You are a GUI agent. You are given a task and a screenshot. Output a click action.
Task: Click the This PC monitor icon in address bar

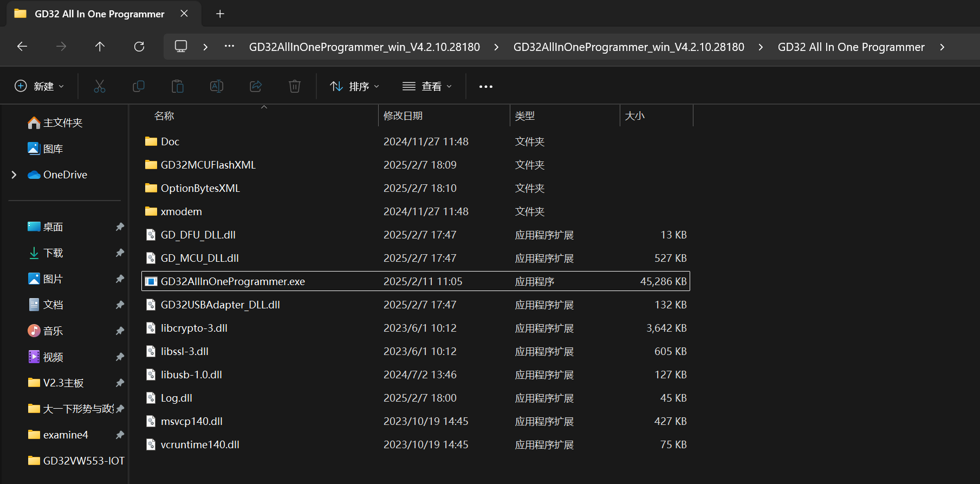pos(181,47)
